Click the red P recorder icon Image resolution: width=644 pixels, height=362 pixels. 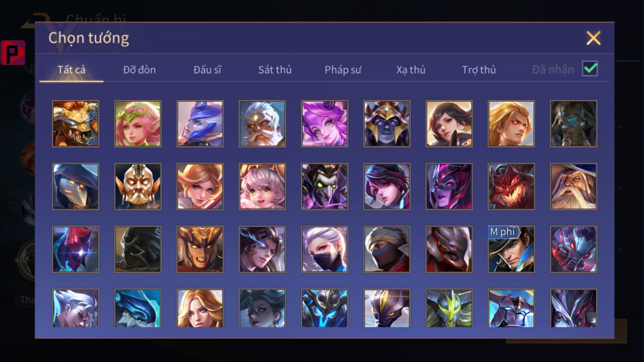[x=13, y=52]
